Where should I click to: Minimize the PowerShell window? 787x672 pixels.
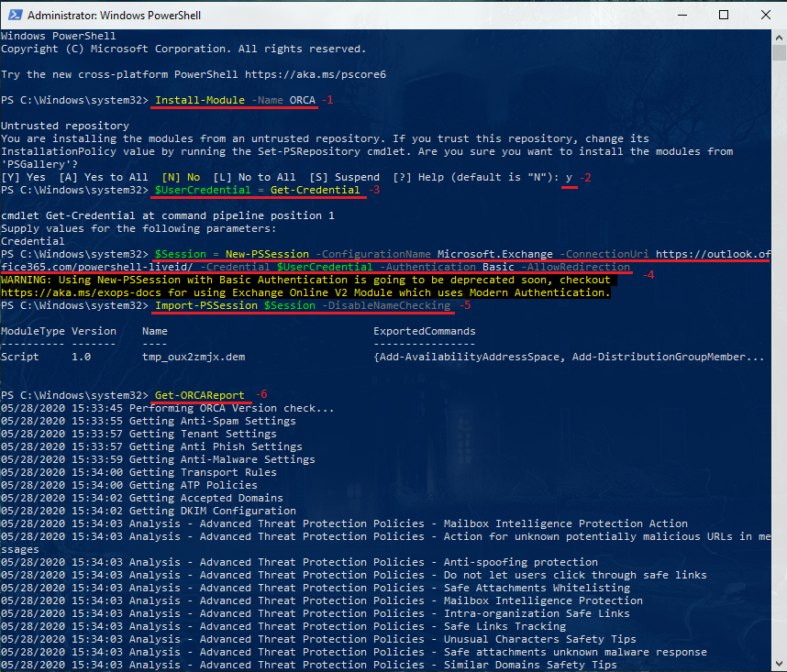682,15
